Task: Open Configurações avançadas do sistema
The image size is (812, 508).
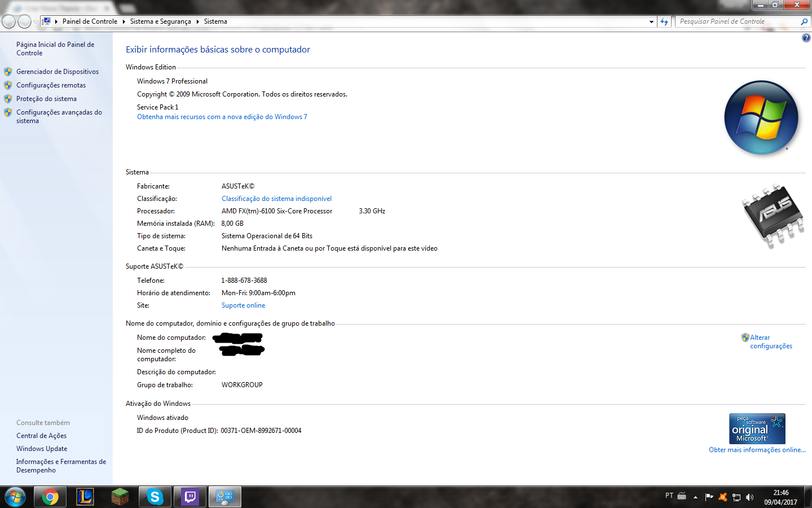Action: coord(59,116)
